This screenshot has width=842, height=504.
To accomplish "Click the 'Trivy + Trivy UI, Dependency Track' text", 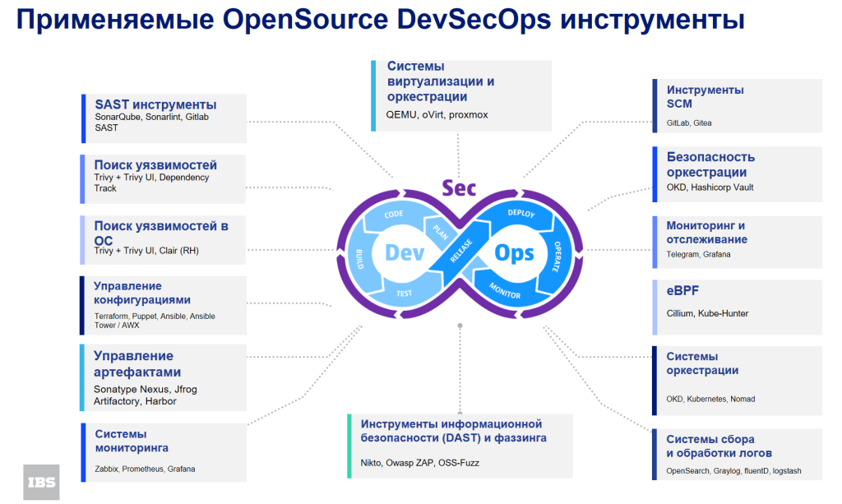I will tap(151, 183).
